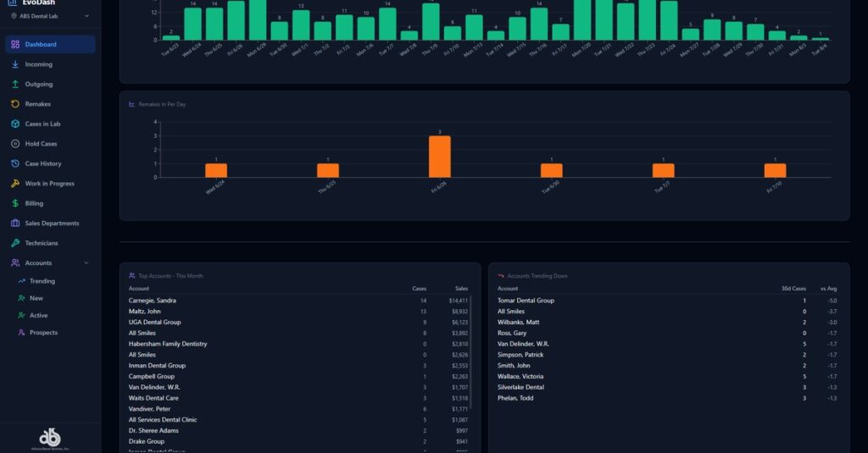Open the Wilbanks, Matt row

[x=668, y=322]
